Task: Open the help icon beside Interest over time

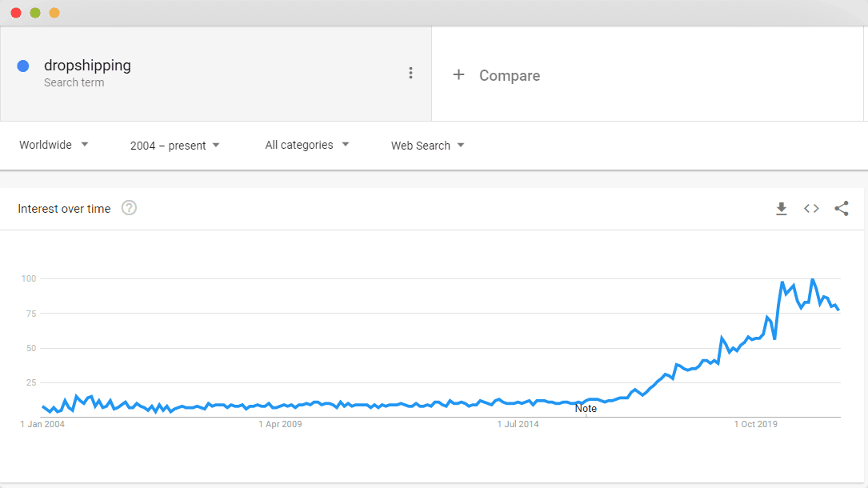Action: (129, 208)
